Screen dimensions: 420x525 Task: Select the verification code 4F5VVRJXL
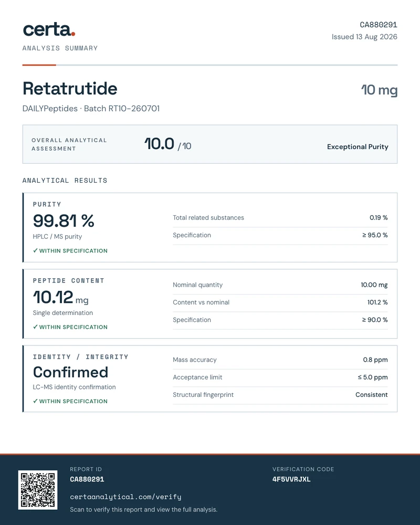pyautogui.click(x=291, y=479)
